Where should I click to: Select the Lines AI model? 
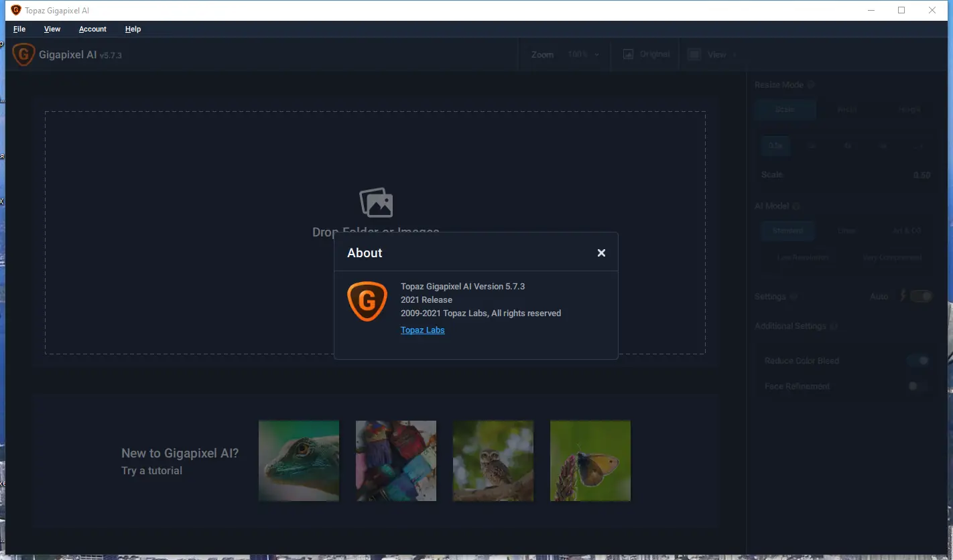[847, 230]
